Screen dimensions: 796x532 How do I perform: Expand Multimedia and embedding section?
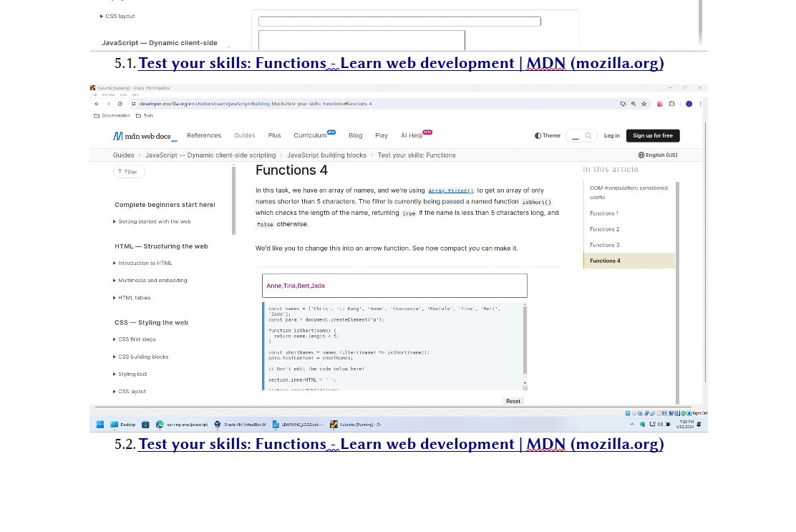tap(150, 280)
